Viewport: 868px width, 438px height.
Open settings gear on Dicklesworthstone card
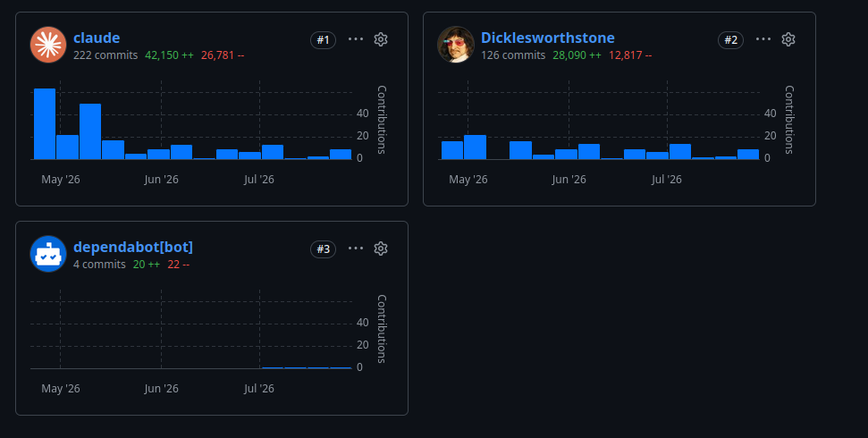(x=788, y=39)
